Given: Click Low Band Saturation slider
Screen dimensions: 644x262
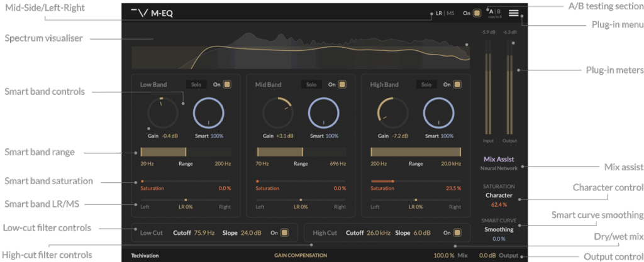Looking at the screenshot, I should [x=186, y=181].
